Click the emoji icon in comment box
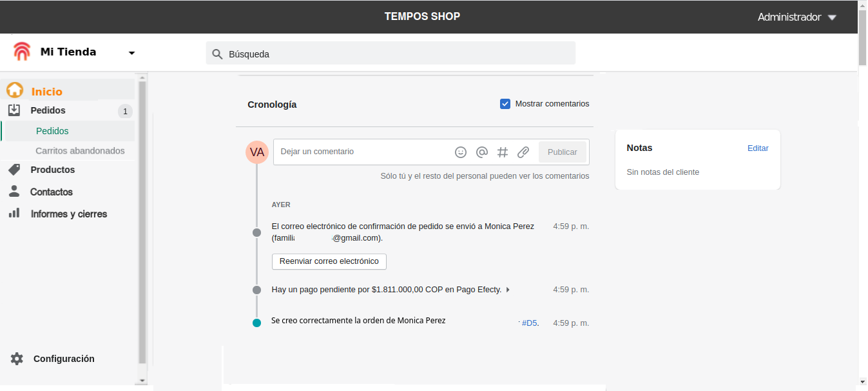This screenshot has width=868, height=391. [x=461, y=152]
